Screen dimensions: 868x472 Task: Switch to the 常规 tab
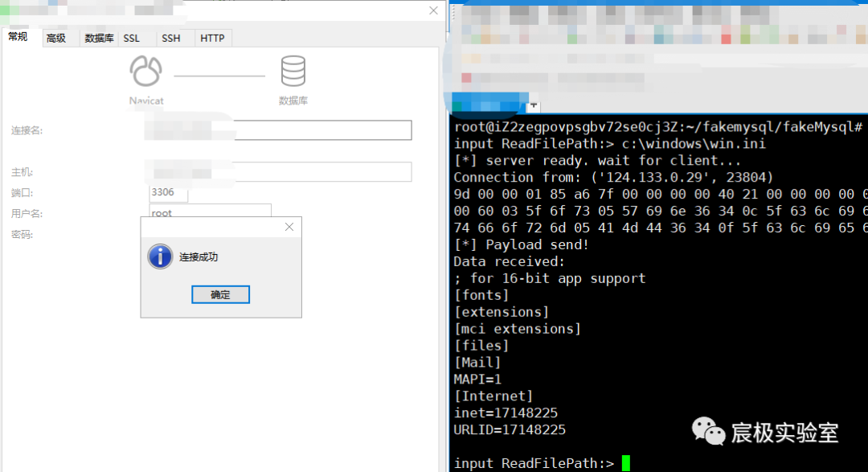point(18,37)
